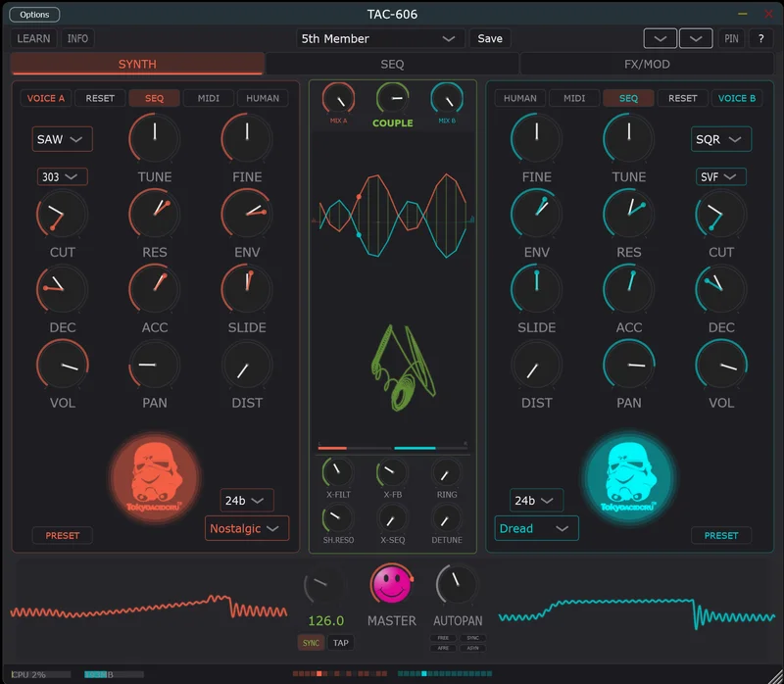784x684 pixels.
Task: Open help via the question mark icon
Action: [x=761, y=38]
